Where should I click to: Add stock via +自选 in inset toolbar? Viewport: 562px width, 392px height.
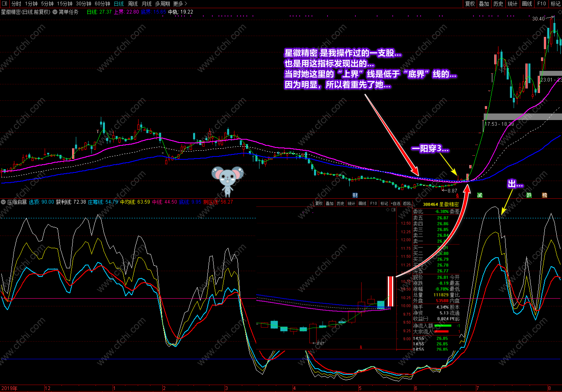tap(395, 204)
